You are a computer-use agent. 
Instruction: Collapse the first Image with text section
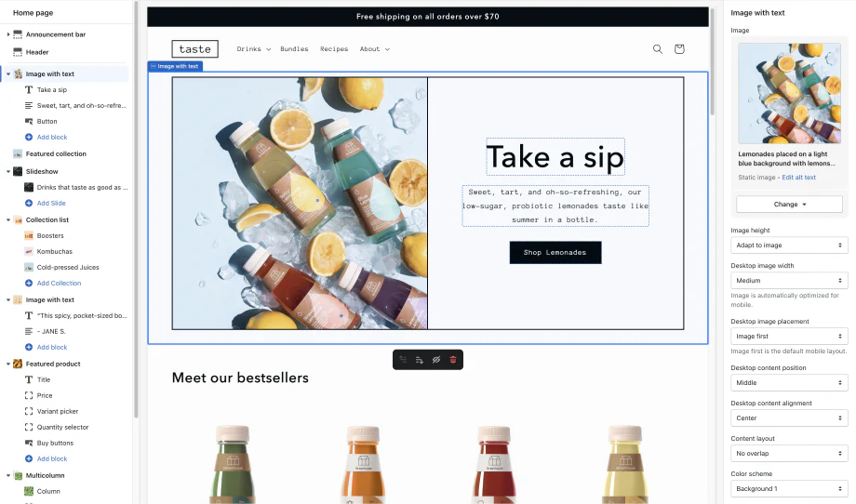click(8, 73)
